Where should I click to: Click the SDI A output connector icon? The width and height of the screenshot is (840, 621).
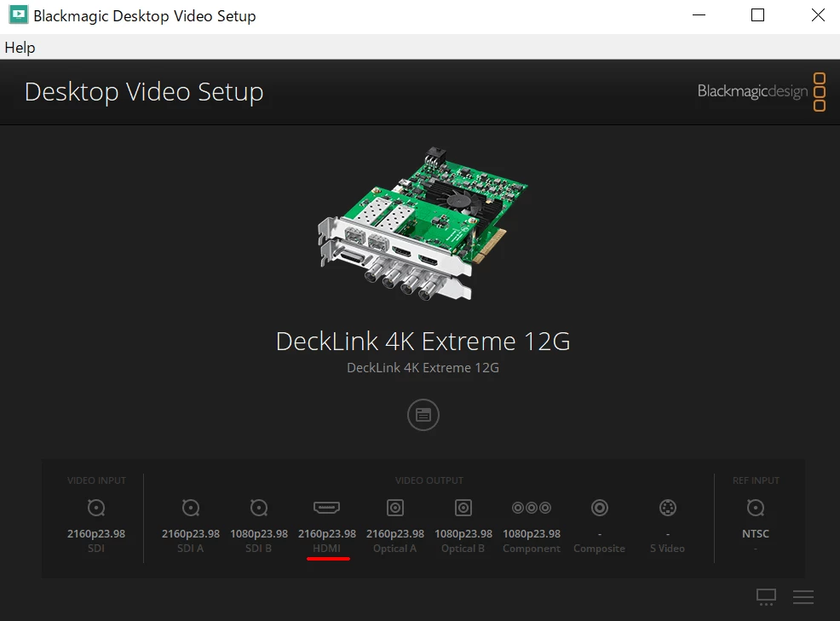191,508
